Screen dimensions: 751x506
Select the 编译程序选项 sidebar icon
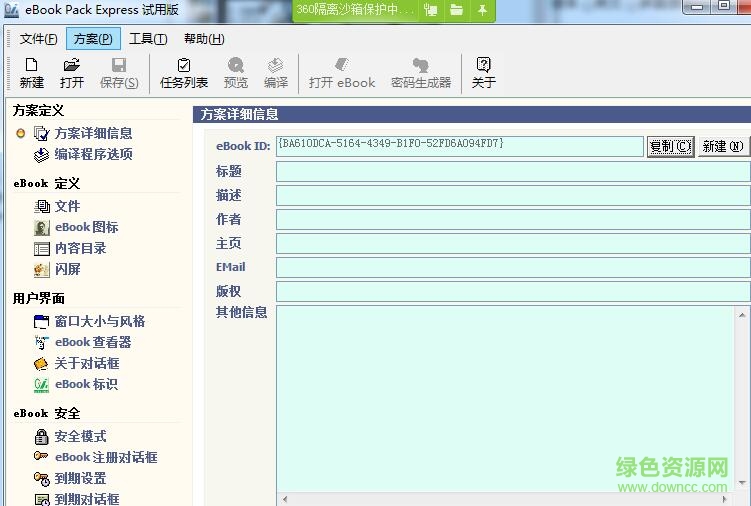[x=42, y=154]
